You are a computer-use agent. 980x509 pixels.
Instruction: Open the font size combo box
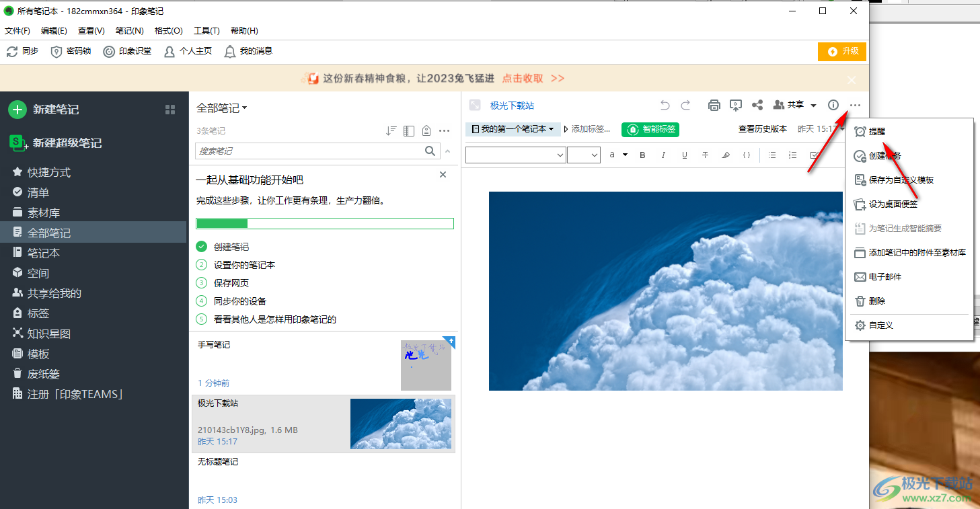[584, 155]
